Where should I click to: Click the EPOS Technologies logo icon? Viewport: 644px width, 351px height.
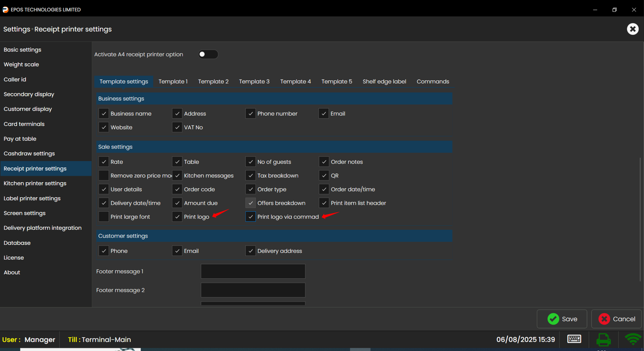6,10
